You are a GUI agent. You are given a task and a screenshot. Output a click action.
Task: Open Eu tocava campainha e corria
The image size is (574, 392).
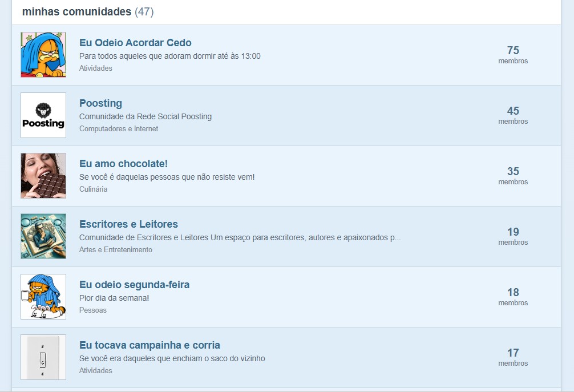149,345
